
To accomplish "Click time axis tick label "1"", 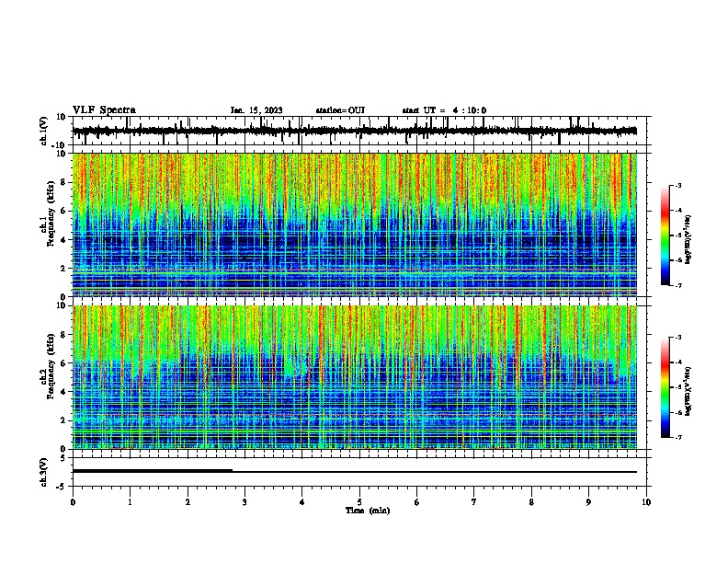I will [x=130, y=502].
